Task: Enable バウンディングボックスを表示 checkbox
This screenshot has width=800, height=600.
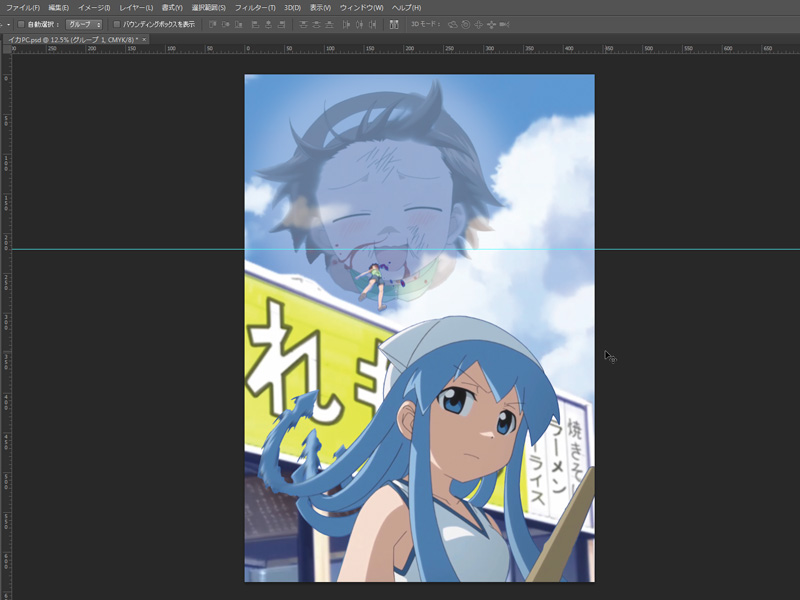Action: click(x=116, y=24)
